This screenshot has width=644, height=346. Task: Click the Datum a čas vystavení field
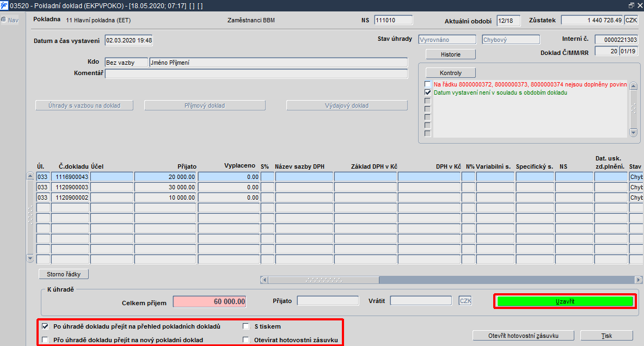point(128,40)
